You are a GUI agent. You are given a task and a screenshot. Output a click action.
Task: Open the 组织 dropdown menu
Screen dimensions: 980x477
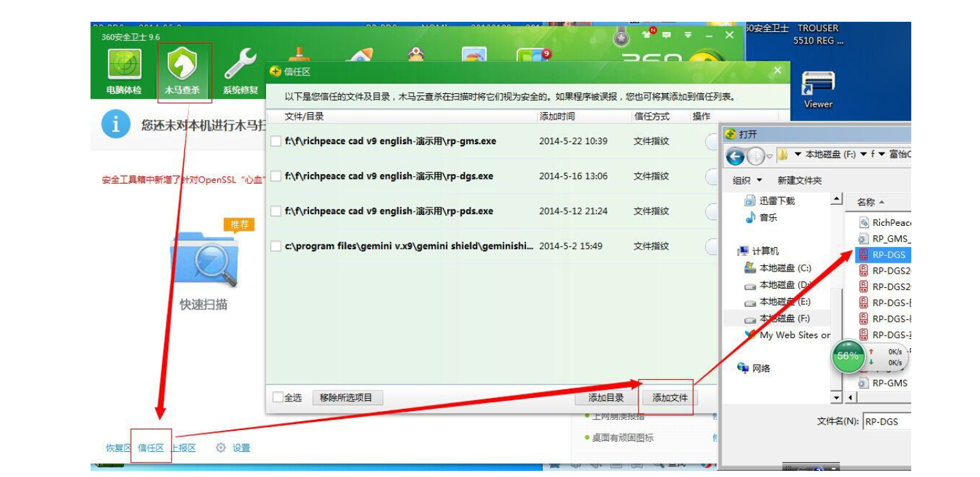pyautogui.click(x=747, y=180)
